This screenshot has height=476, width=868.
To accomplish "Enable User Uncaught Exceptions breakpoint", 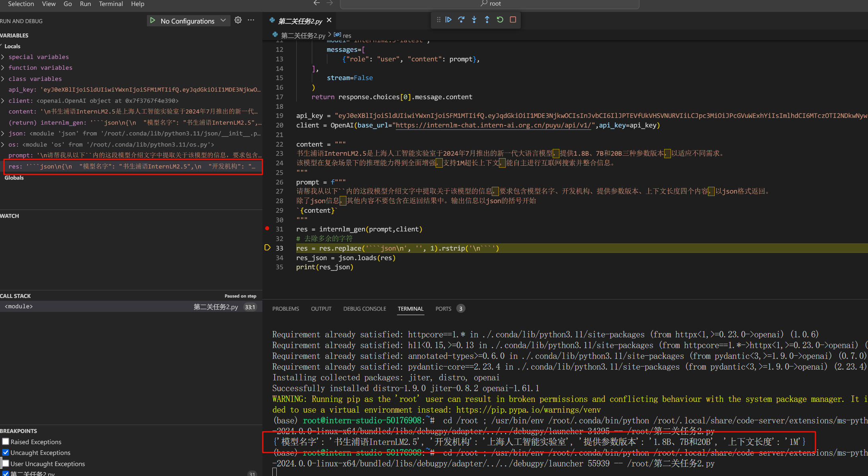I will pos(6,464).
